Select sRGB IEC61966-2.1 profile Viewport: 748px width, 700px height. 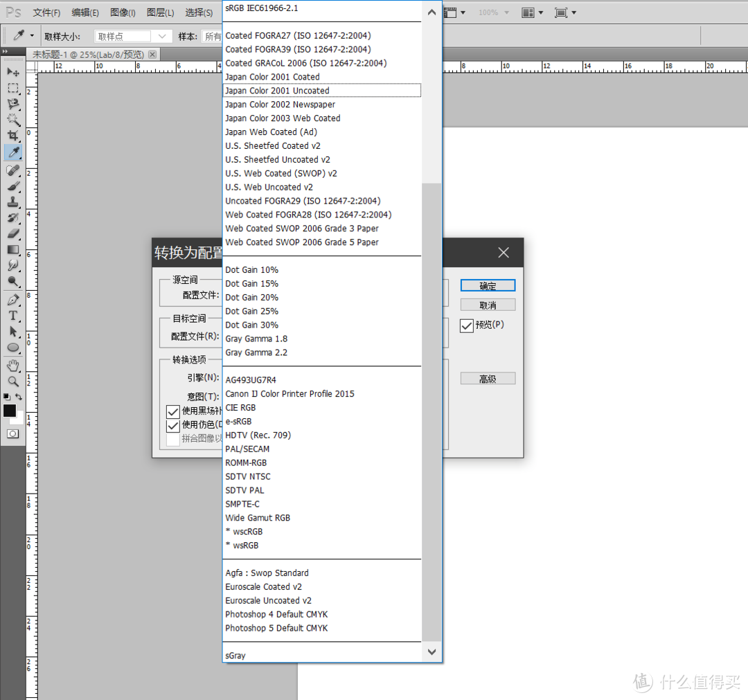322,8
